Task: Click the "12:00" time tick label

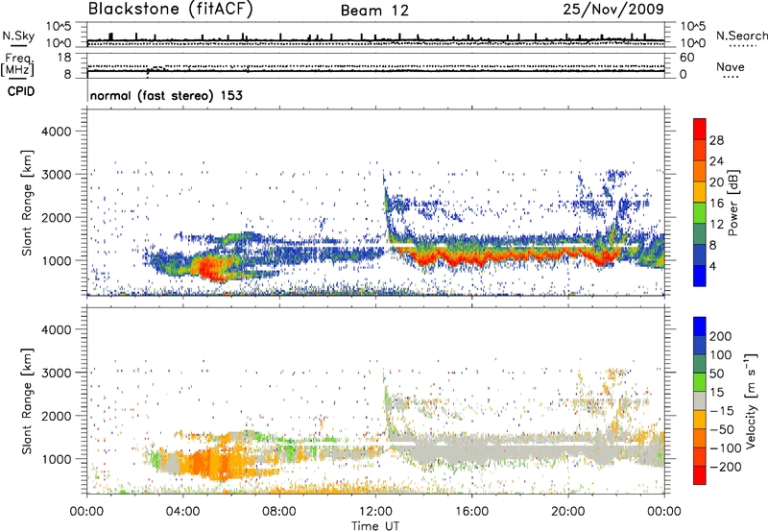Action: coord(375,511)
